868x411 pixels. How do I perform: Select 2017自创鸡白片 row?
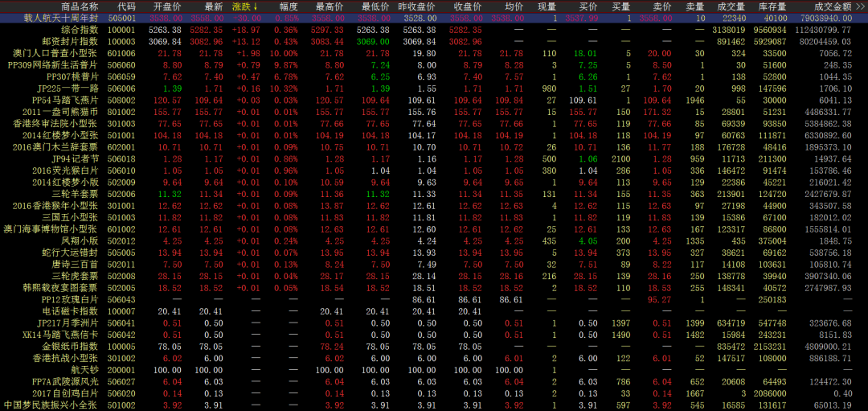[434, 394]
